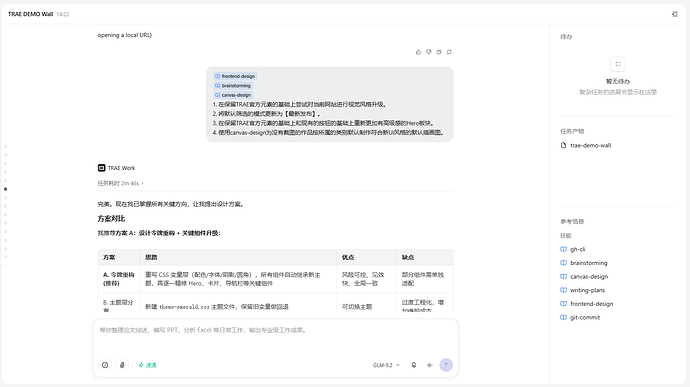Give the response a thumbs up
The image size is (690, 387).
pos(418,52)
